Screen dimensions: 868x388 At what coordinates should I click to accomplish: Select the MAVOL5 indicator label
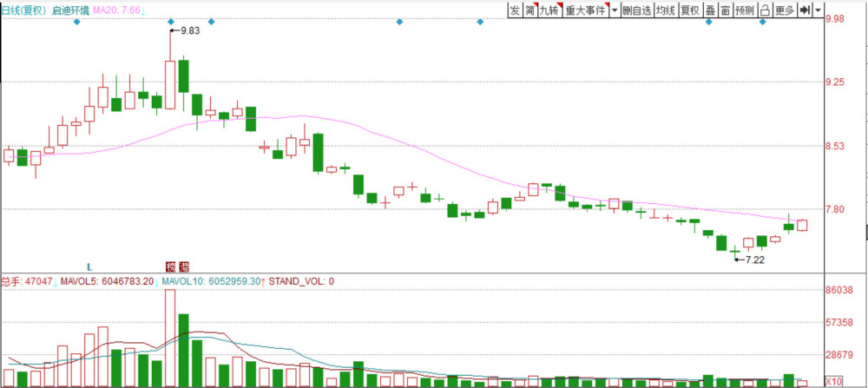(x=109, y=281)
